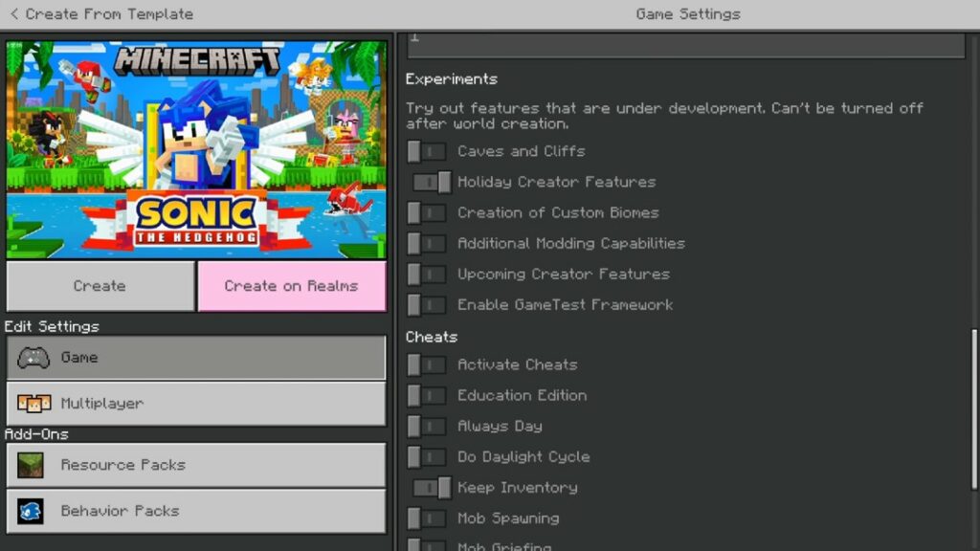The width and height of the screenshot is (980, 551).
Task: Click the game controller icon
Action: pyautogui.click(x=33, y=358)
